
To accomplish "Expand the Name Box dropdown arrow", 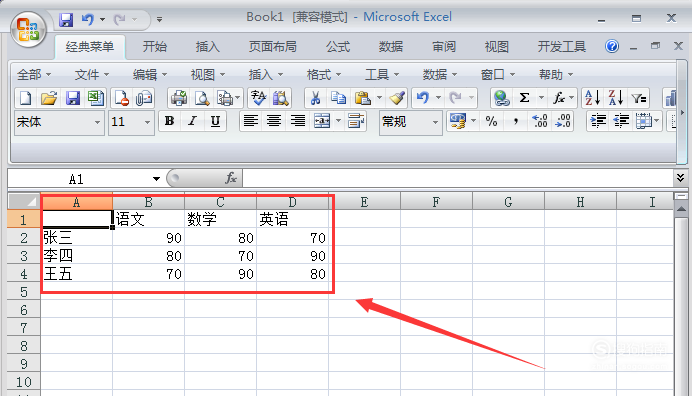I will point(156,179).
